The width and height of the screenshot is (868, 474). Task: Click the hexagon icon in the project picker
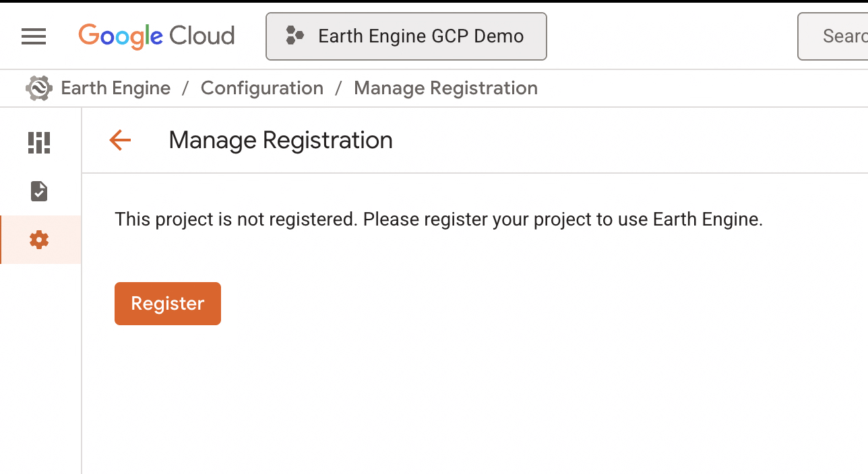click(x=294, y=36)
